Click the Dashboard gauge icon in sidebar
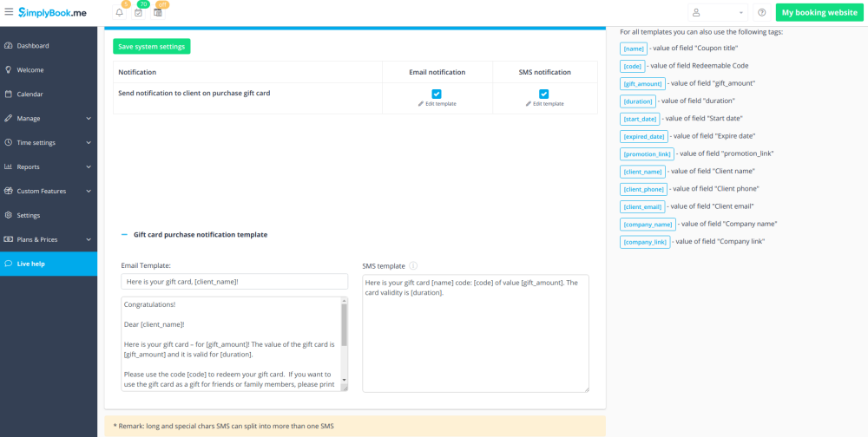 [x=9, y=46]
